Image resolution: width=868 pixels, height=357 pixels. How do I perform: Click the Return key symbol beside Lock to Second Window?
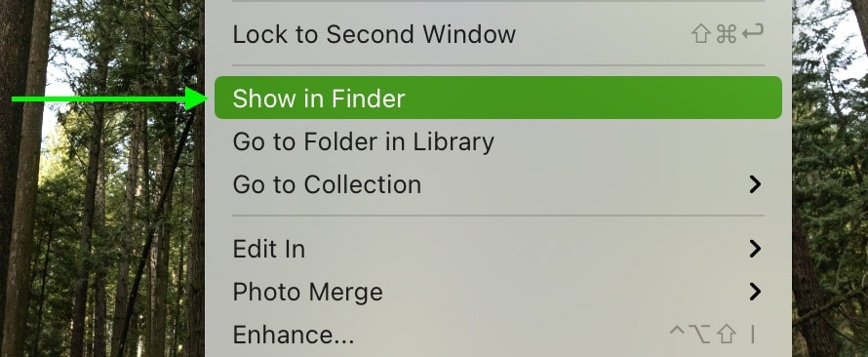[x=752, y=33]
